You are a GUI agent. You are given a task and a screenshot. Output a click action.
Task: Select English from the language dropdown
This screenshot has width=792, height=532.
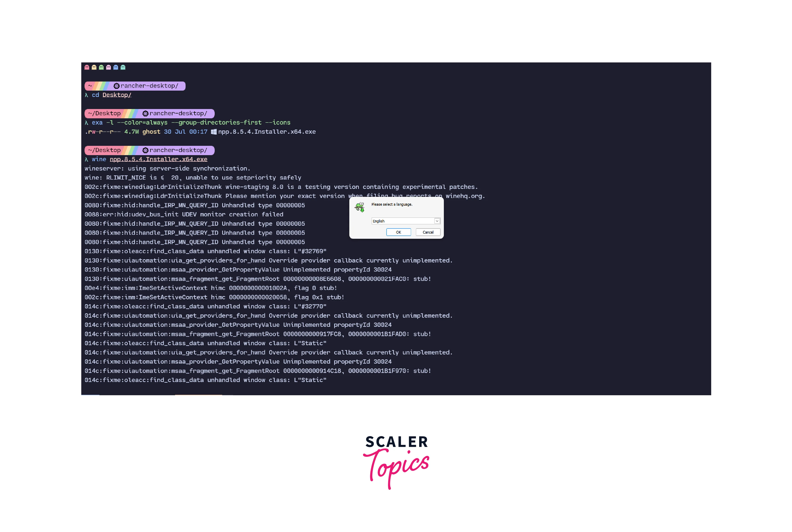click(404, 220)
